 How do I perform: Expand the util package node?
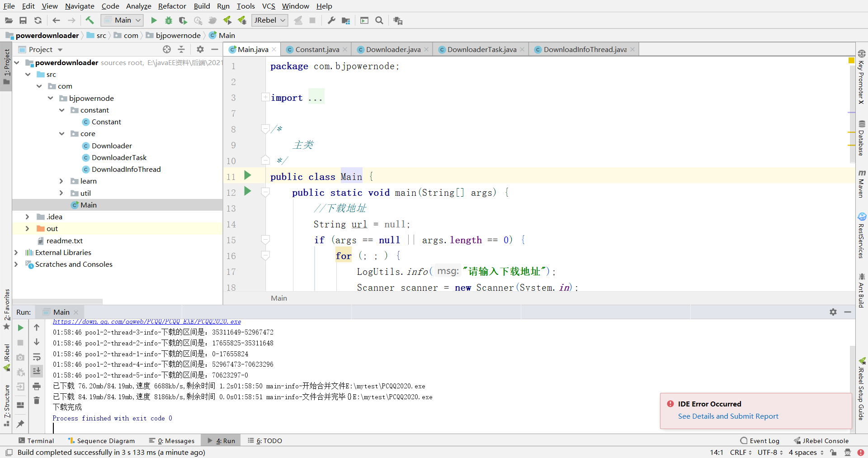point(61,193)
